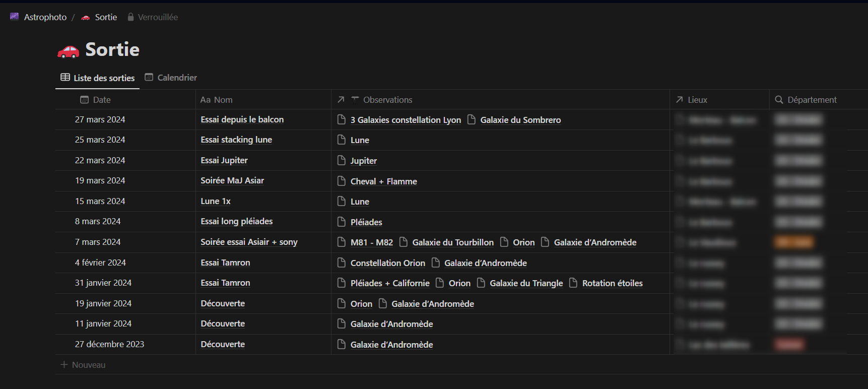Viewport: 868px width, 389px height.
Task: Click the large car icon beside Sortie title
Action: (68, 50)
